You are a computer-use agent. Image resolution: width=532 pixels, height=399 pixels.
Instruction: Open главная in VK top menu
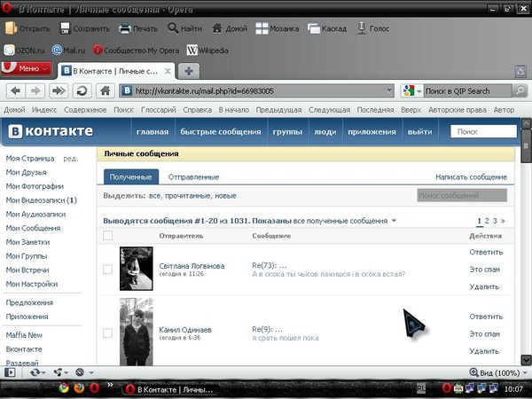[153, 131]
